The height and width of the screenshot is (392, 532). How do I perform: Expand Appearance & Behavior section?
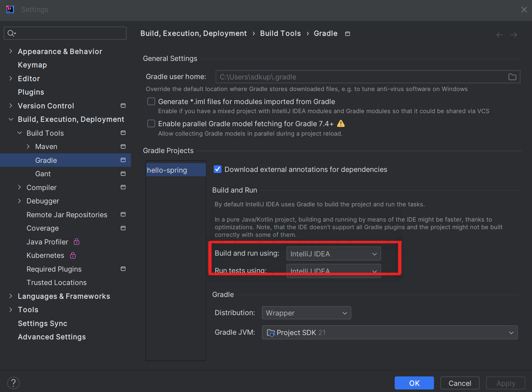point(11,51)
